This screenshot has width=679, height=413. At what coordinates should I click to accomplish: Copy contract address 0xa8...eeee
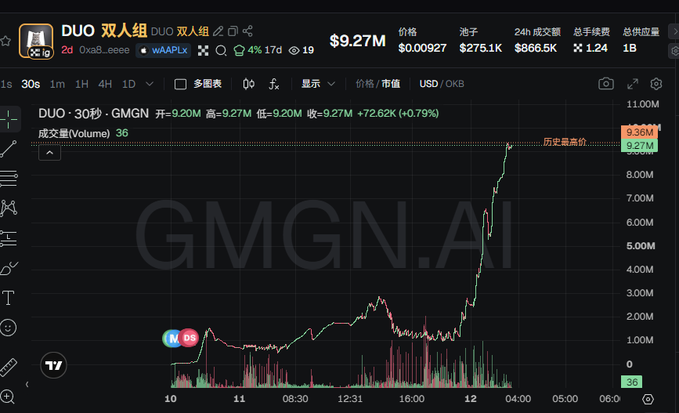point(104,50)
